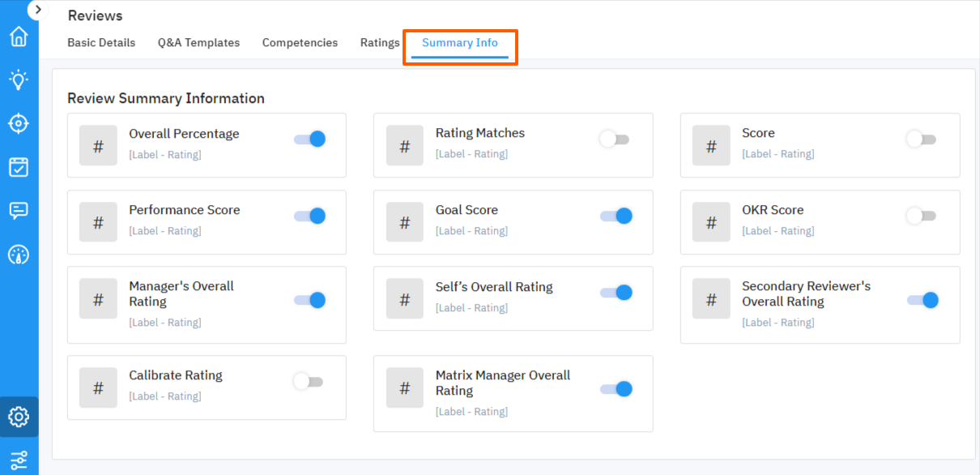
Task: Disable Matrix Manager Overall Rating
Action: [x=616, y=388]
